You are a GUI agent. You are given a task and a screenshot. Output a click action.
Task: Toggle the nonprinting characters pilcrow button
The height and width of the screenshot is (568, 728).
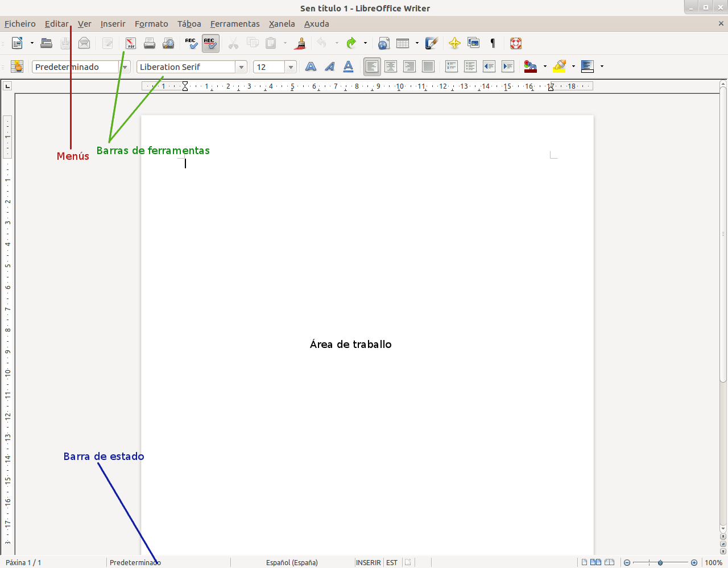click(x=493, y=43)
